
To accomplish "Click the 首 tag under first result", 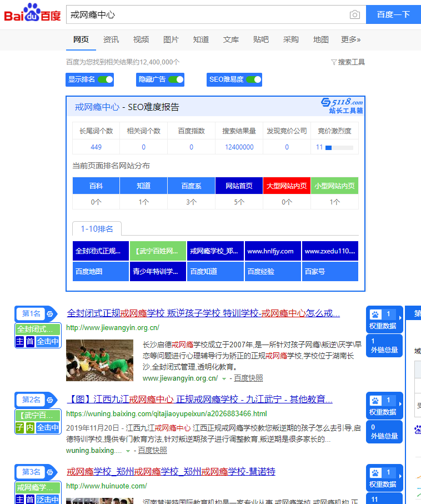I will (x=30, y=341).
